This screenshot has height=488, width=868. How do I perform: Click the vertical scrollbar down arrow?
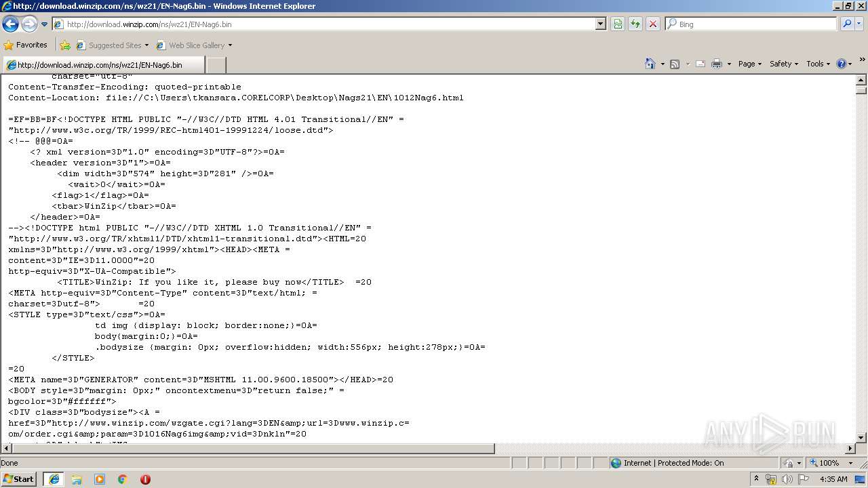coord(861,438)
